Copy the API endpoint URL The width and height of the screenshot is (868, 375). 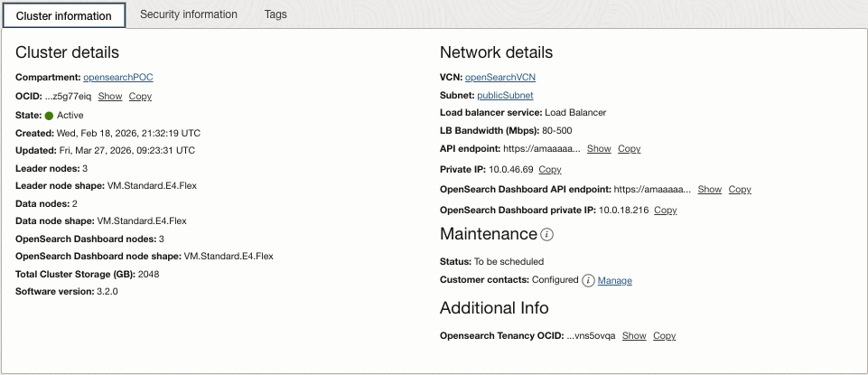(x=630, y=149)
